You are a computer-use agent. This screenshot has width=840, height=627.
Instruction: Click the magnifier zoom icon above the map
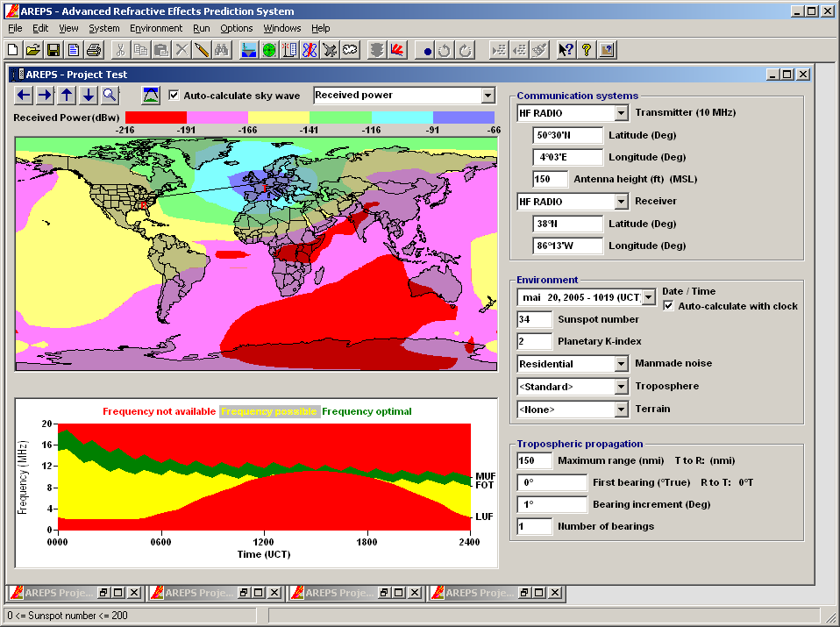tap(110, 96)
